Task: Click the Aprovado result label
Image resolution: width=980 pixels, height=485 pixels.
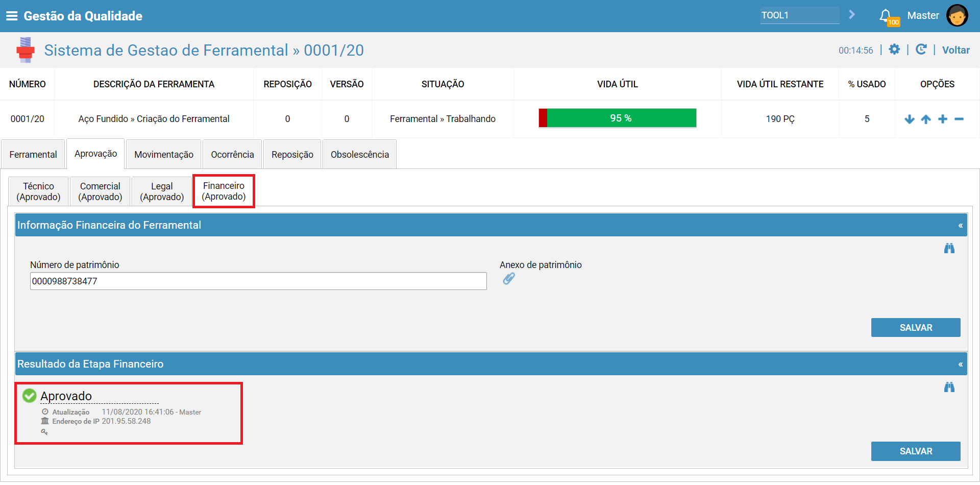Action: coord(66,396)
